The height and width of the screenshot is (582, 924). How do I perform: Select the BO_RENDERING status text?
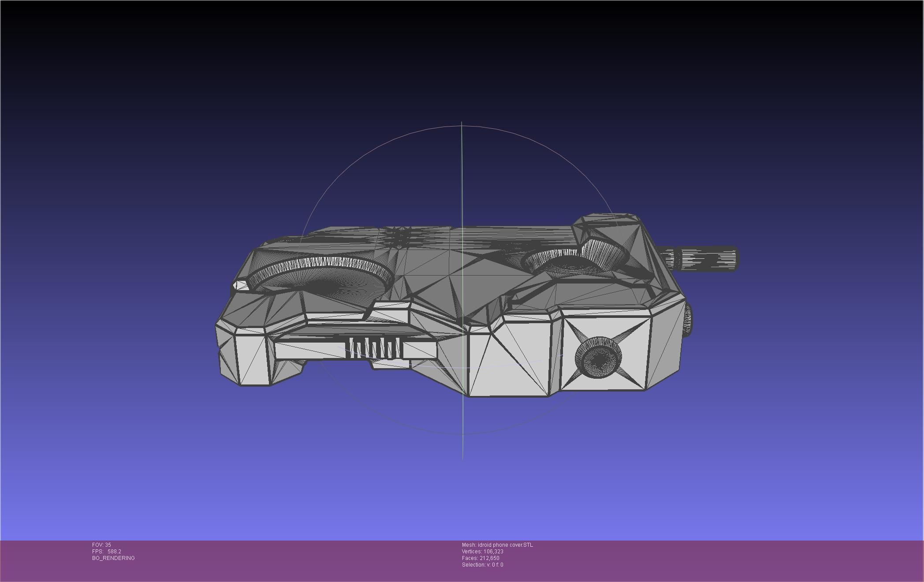pyautogui.click(x=113, y=558)
